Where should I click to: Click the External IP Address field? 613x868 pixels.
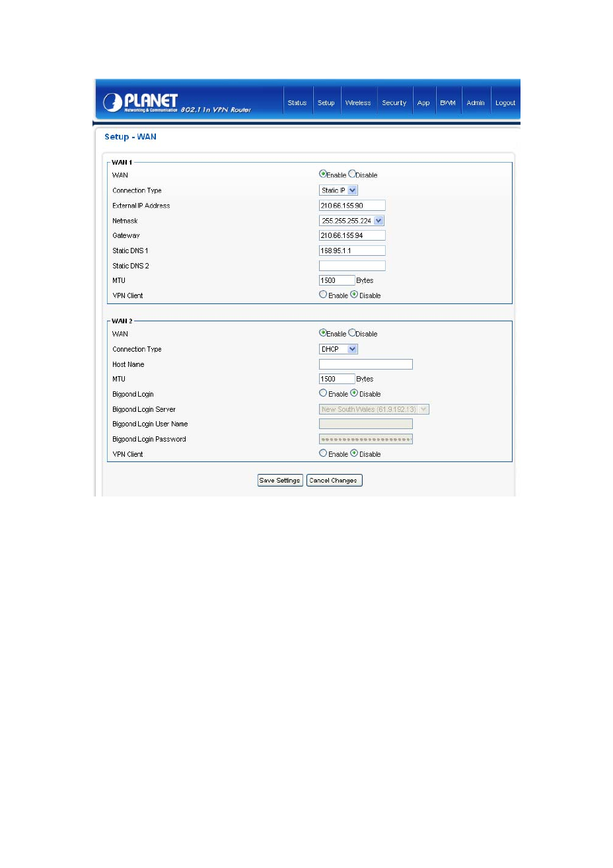point(352,206)
